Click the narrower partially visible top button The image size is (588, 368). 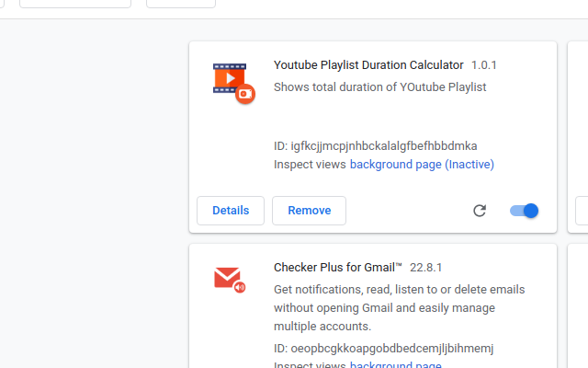point(181,4)
